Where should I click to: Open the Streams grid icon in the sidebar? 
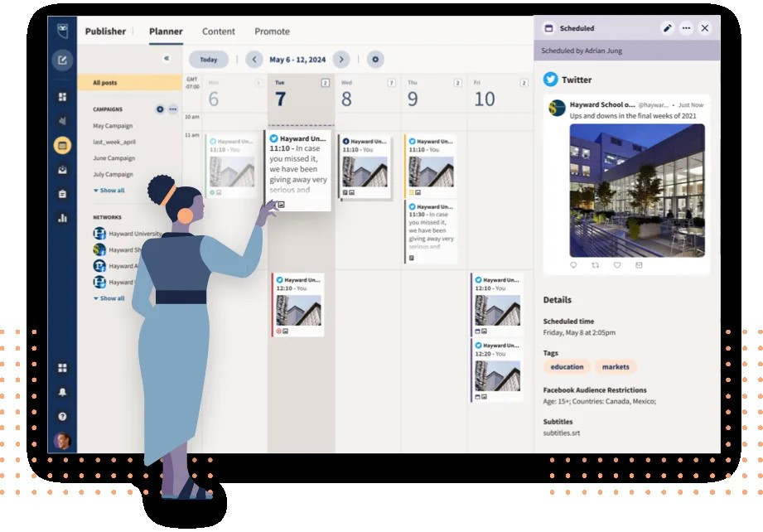tap(62, 97)
